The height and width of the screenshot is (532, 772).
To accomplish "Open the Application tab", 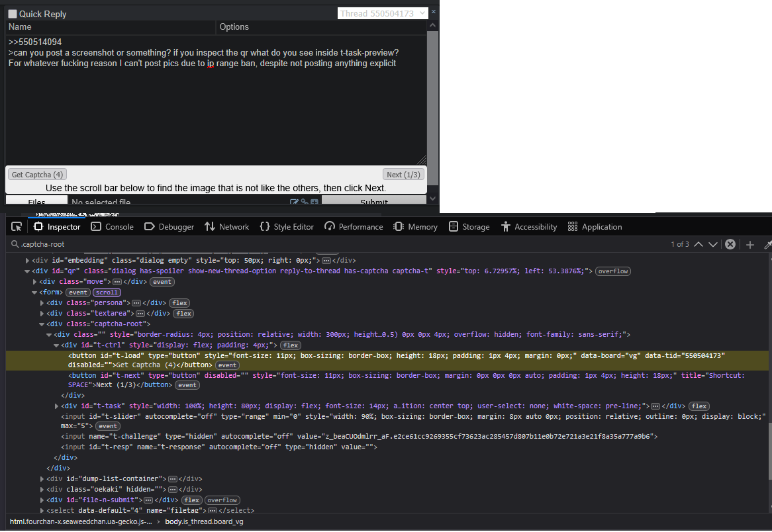I will click(595, 227).
